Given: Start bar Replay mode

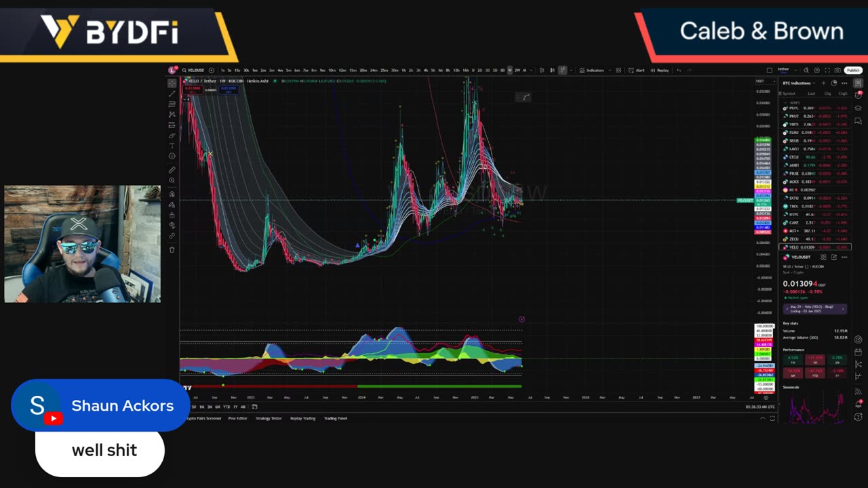Looking at the screenshot, I should click(x=659, y=70).
